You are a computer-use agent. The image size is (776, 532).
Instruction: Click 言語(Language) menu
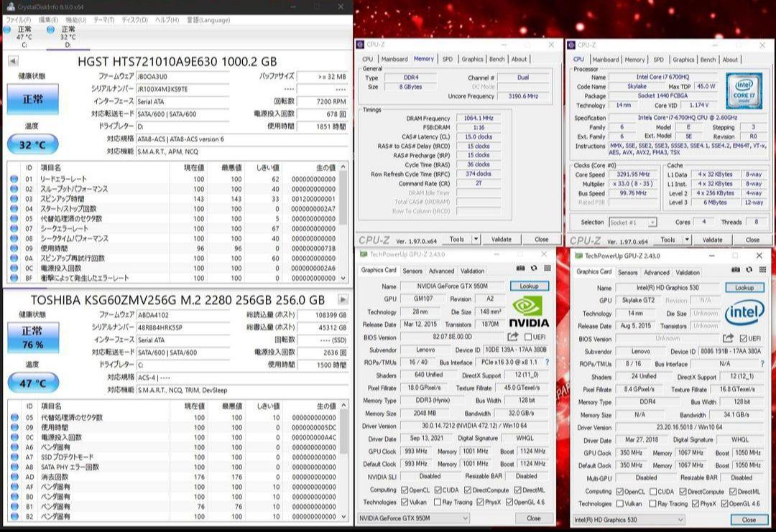point(208,20)
